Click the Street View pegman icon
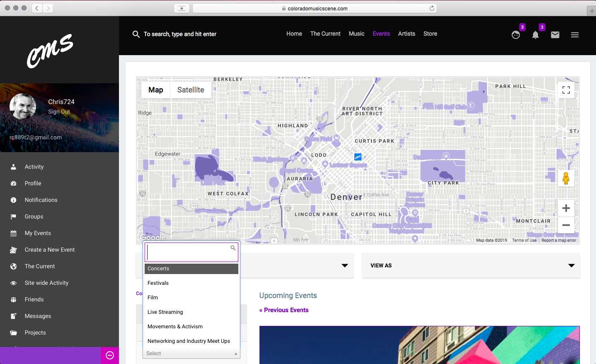Screen dimensions: 596x364 click(566, 178)
